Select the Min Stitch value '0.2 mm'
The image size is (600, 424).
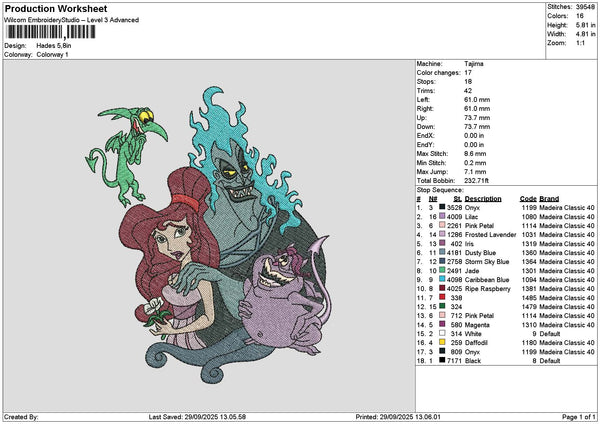pos(475,163)
